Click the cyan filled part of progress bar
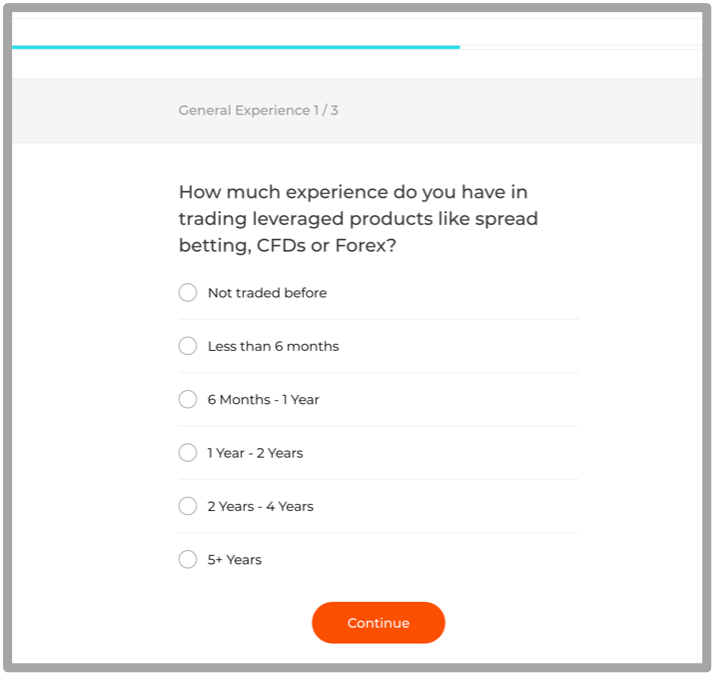This screenshot has width=715, height=678. point(236,47)
